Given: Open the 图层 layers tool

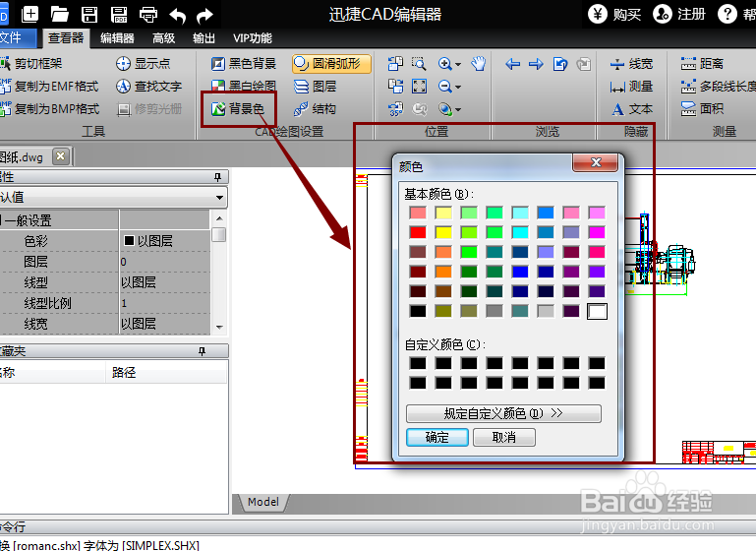Looking at the screenshot, I should 315,87.
